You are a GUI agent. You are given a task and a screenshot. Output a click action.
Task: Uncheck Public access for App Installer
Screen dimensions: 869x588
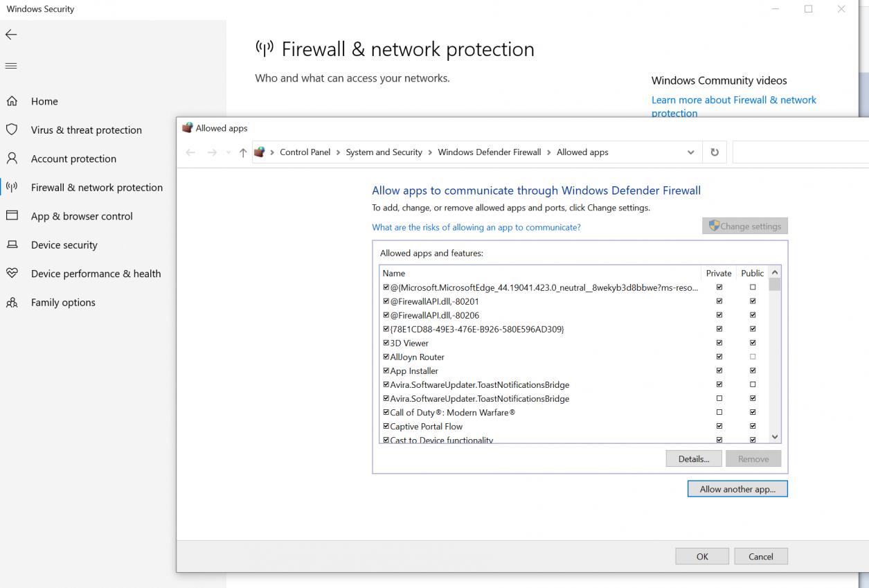[753, 371]
